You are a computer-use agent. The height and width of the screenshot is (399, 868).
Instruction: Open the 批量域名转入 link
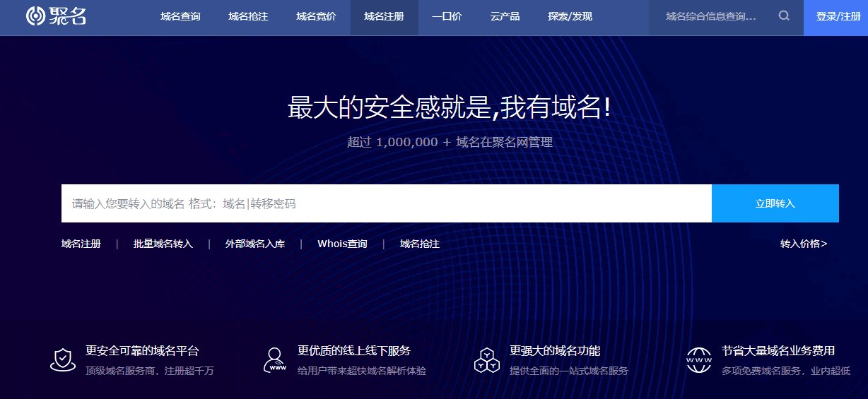(163, 244)
